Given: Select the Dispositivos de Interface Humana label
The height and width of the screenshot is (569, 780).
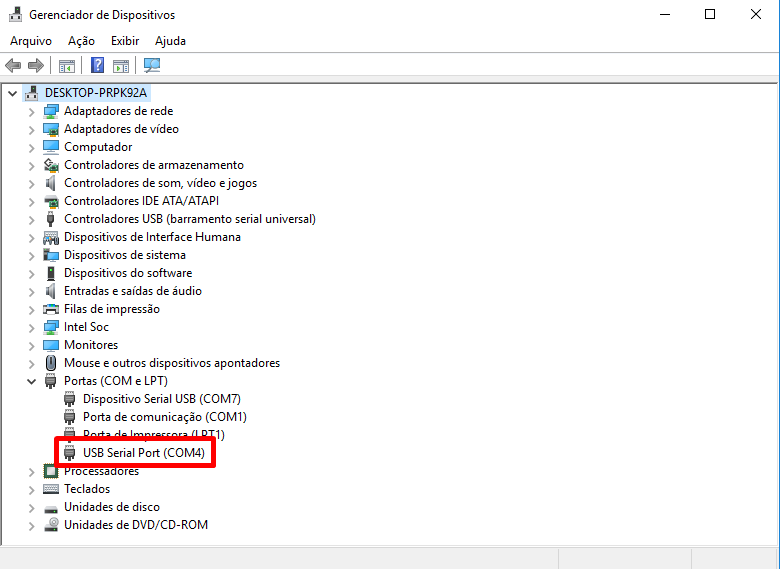Looking at the screenshot, I should coord(152,237).
